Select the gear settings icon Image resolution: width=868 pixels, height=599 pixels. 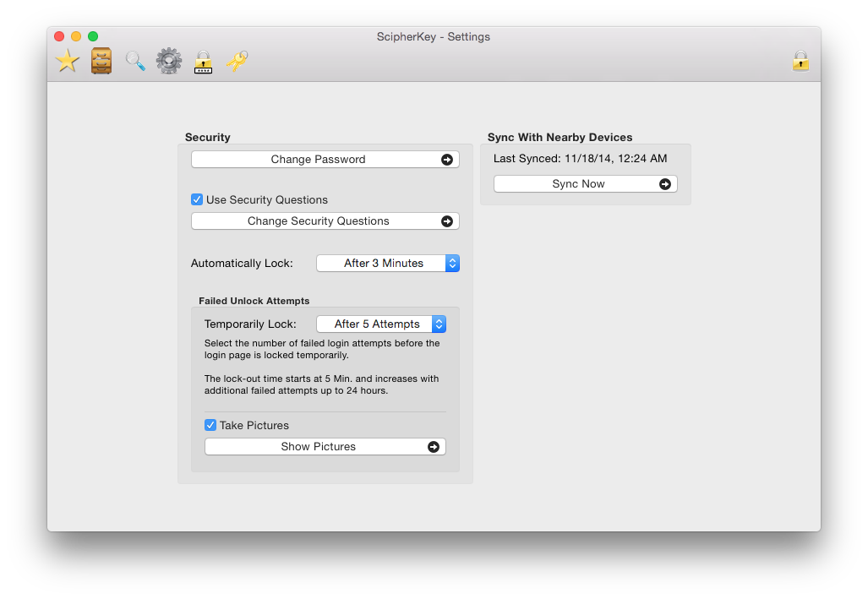(x=169, y=61)
